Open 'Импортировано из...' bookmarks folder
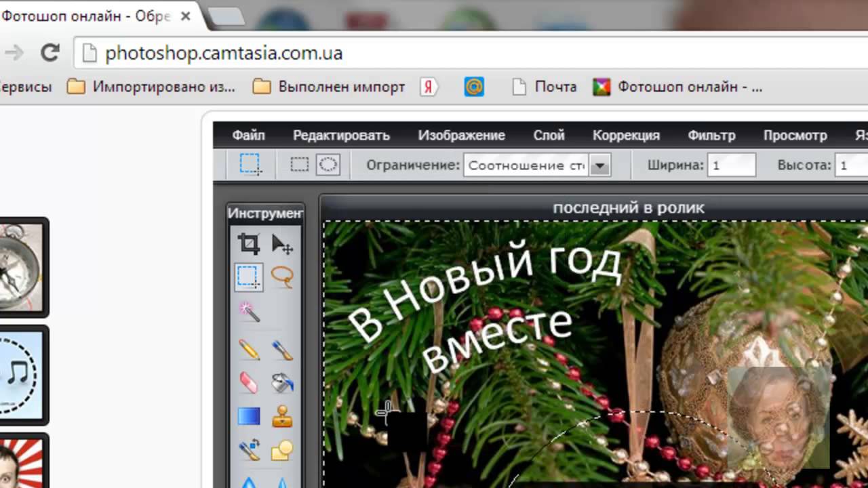The image size is (868, 488). [151, 87]
